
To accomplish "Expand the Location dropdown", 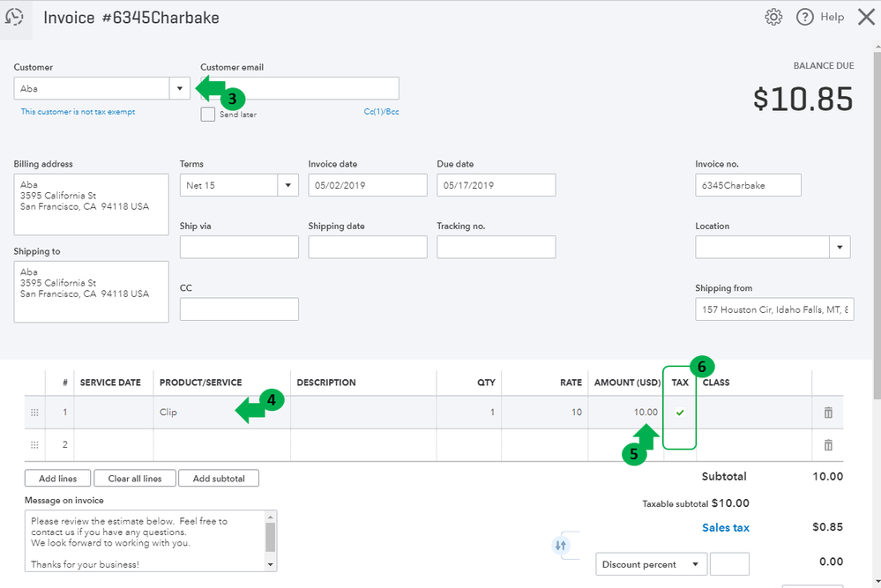I will click(840, 247).
